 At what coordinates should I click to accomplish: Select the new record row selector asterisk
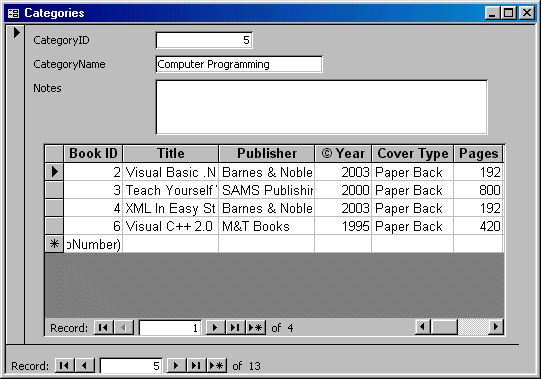coord(54,244)
